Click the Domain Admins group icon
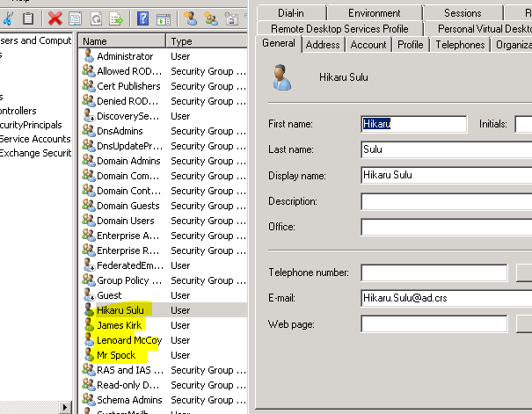532x414 pixels. pyautogui.click(x=89, y=160)
